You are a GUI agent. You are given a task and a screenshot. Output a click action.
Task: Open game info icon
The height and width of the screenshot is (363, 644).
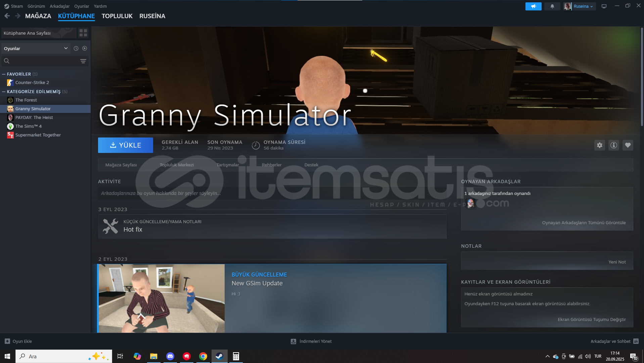[x=614, y=145]
